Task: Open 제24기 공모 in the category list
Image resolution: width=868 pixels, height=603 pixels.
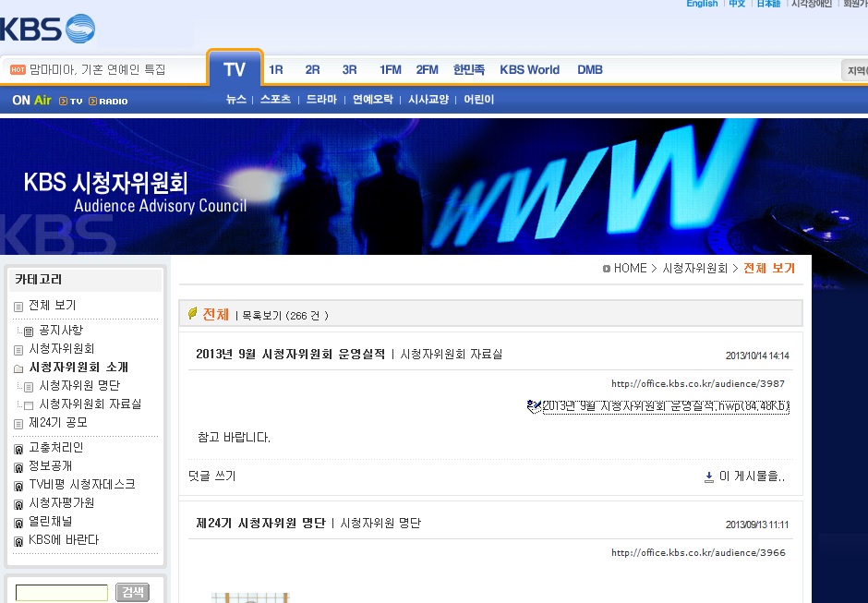Action: (x=58, y=423)
